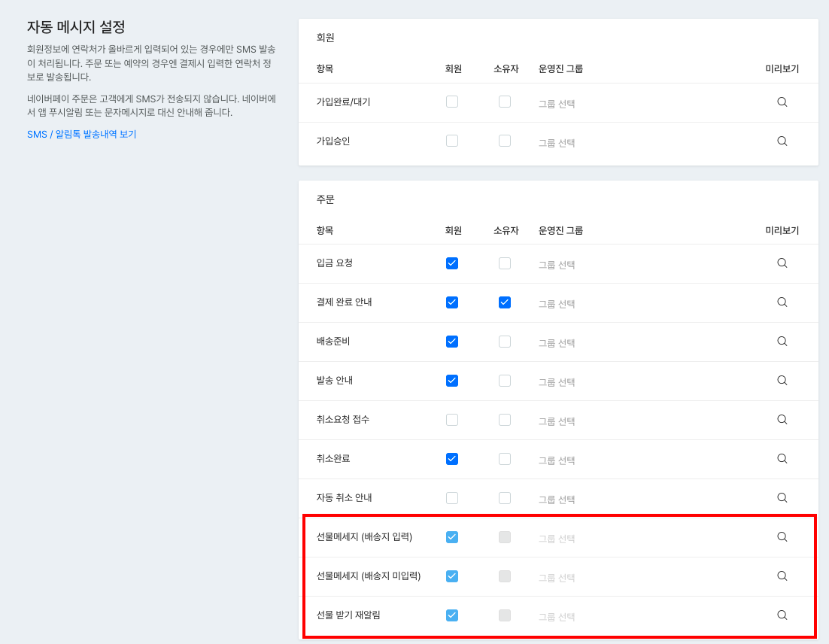This screenshot has height=644, width=829.
Task: Disable 회원 notification for 결제 완료 안내
Action: tap(452, 302)
